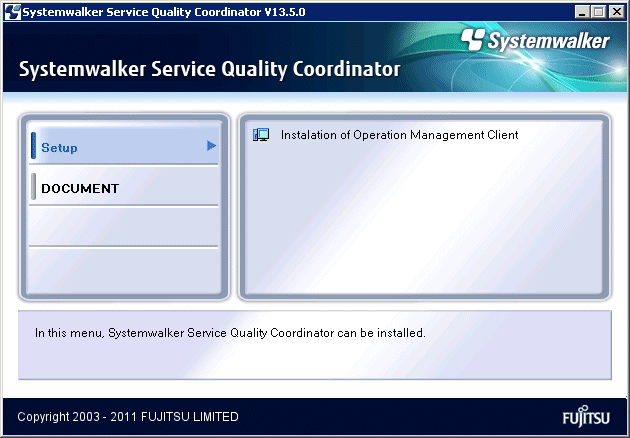Click the text "In this menu, Systemwalker Service Quality Coordinator can be installed."
Viewport: 630px width, 438px height.
point(230,333)
